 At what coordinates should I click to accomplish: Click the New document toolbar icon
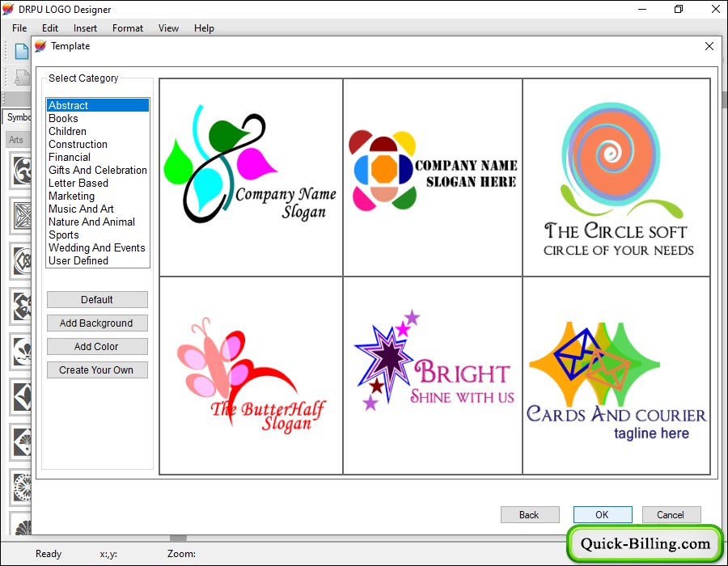click(x=21, y=51)
